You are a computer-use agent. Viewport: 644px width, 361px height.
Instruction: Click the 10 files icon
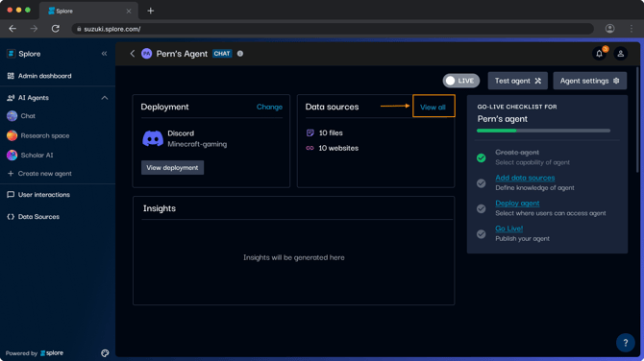coord(310,132)
